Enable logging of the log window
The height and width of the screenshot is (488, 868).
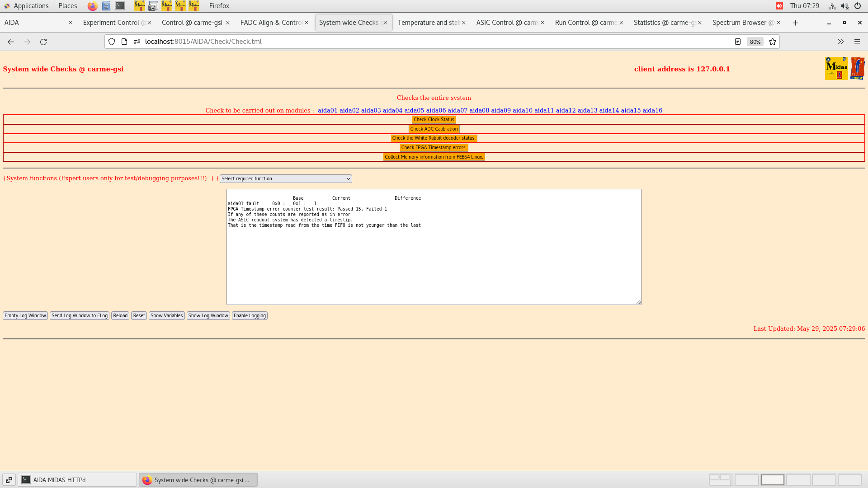[x=250, y=315]
